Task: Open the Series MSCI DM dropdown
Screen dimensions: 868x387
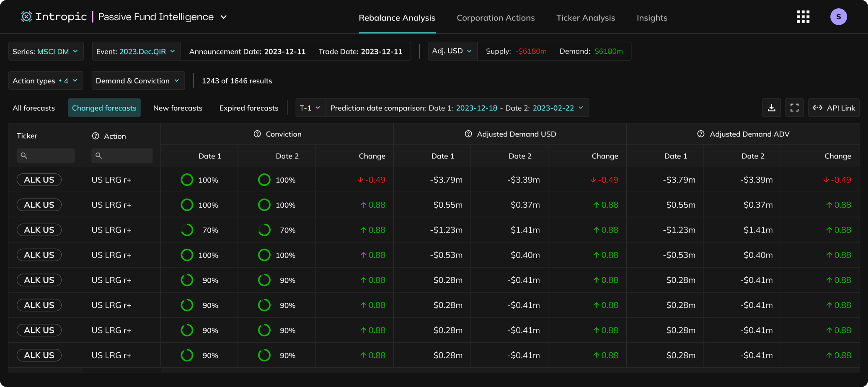Action: coord(46,52)
